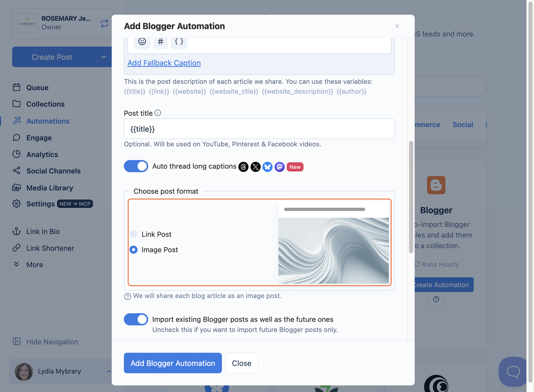Click the image post preview thumbnail
This screenshot has width=534, height=392.
click(x=333, y=242)
